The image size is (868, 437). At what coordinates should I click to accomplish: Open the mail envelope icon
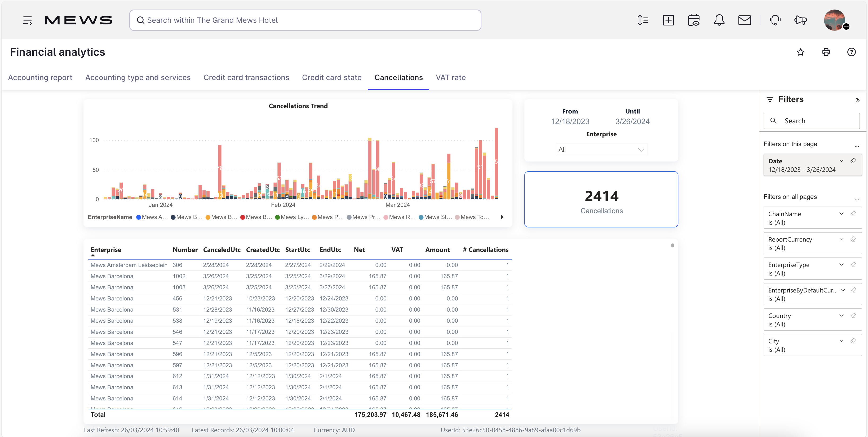point(745,20)
